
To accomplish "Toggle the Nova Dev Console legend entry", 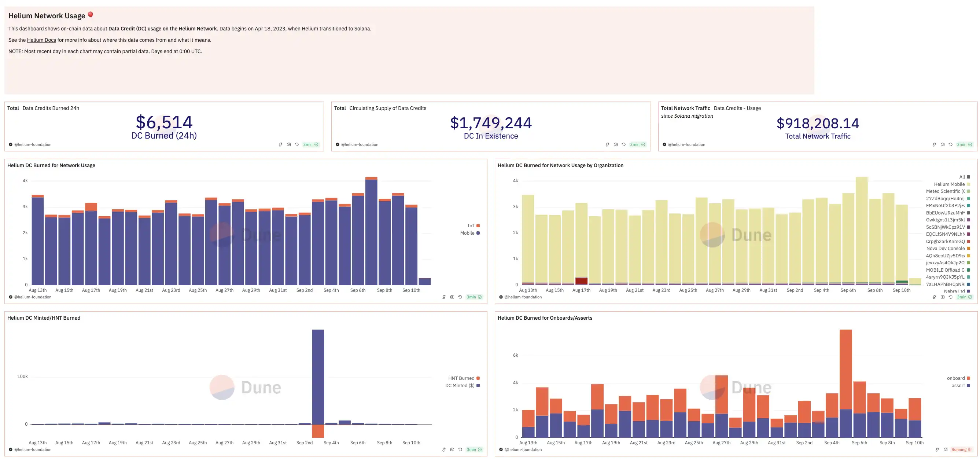I will pos(946,249).
